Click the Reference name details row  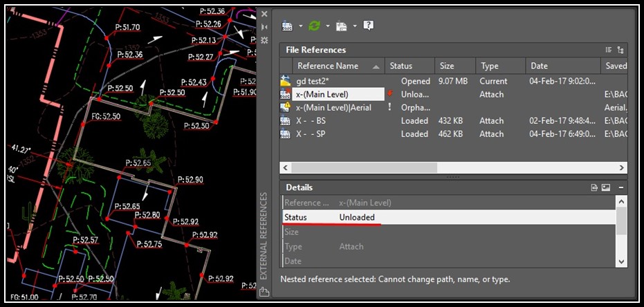(450, 203)
